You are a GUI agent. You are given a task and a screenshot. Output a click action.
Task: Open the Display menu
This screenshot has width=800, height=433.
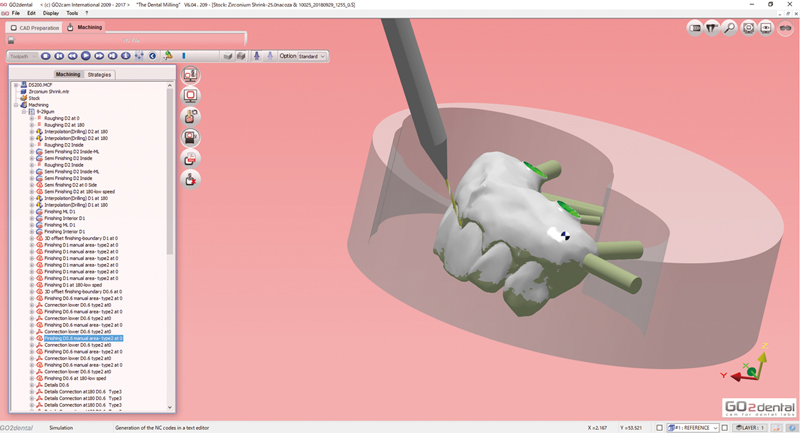point(51,13)
